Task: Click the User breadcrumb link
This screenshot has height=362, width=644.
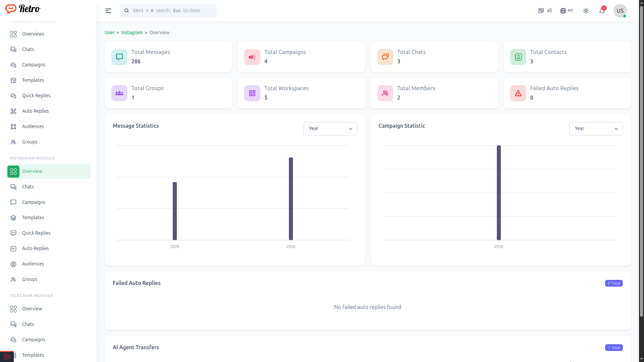Action: click(x=109, y=33)
